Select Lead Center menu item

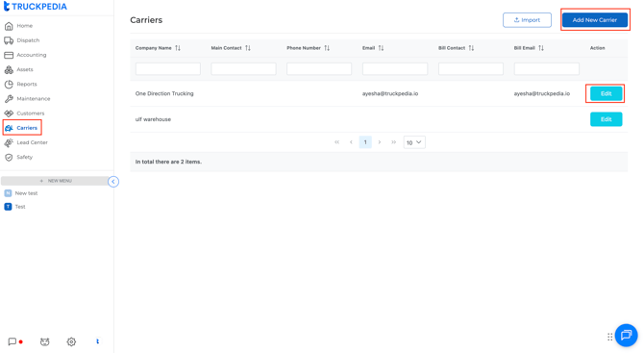(32, 142)
